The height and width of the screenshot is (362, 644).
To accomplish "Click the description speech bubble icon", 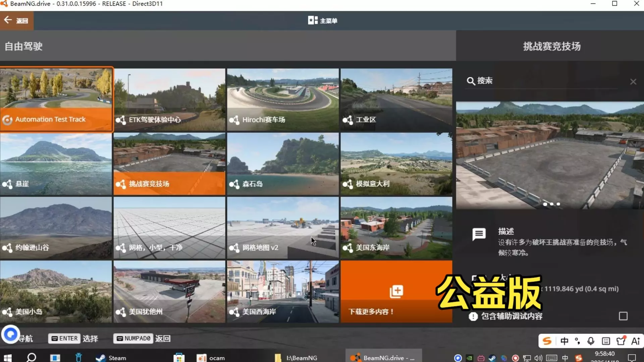I will [479, 234].
